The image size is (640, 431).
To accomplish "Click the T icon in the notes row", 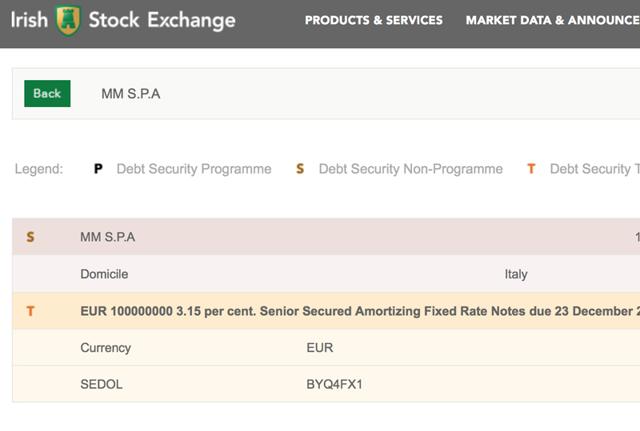I will click(x=30, y=311).
